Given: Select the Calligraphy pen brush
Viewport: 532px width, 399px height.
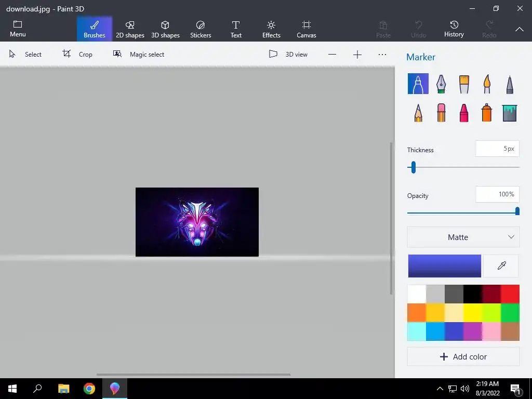Looking at the screenshot, I should [x=441, y=84].
